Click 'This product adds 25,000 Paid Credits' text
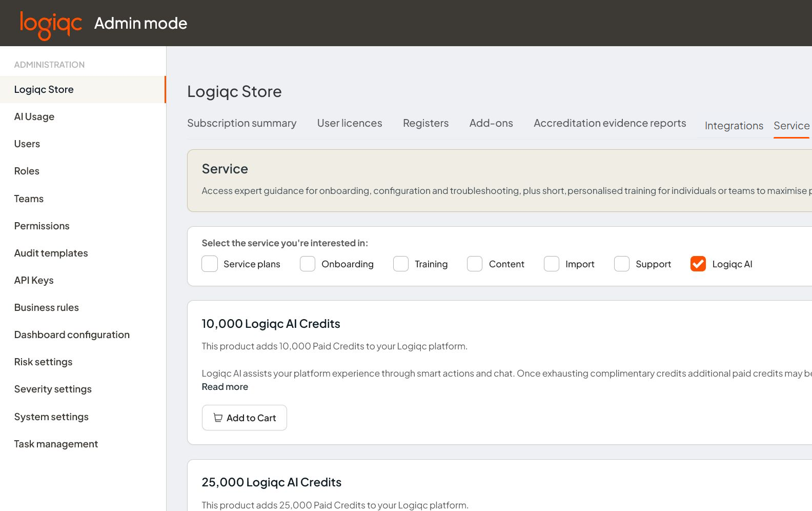Screen dimensions: 812x511 335,505
